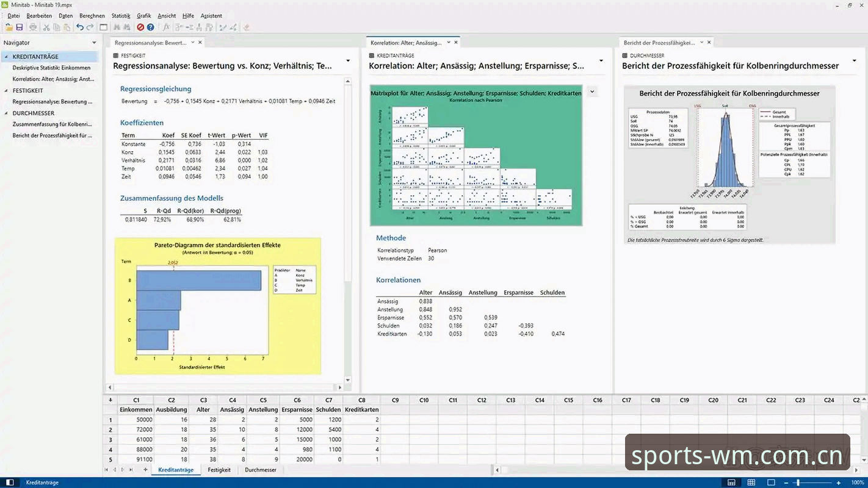Open Help via blue question mark icon

click(x=151, y=27)
